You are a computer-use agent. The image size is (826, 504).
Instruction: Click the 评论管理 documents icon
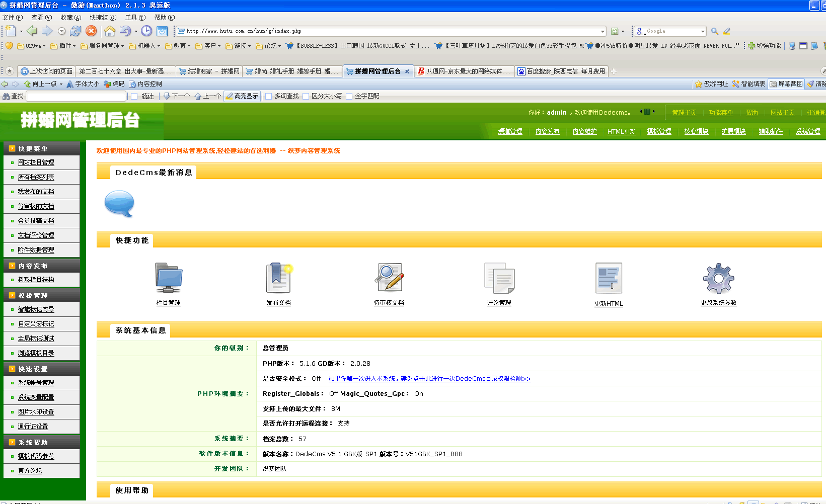tap(499, 278)
